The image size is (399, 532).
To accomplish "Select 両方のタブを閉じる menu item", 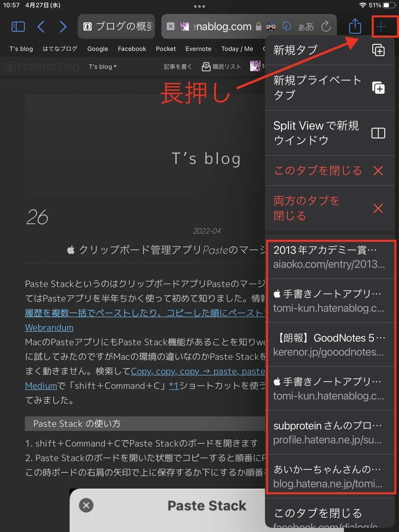I will pos(330,208).
